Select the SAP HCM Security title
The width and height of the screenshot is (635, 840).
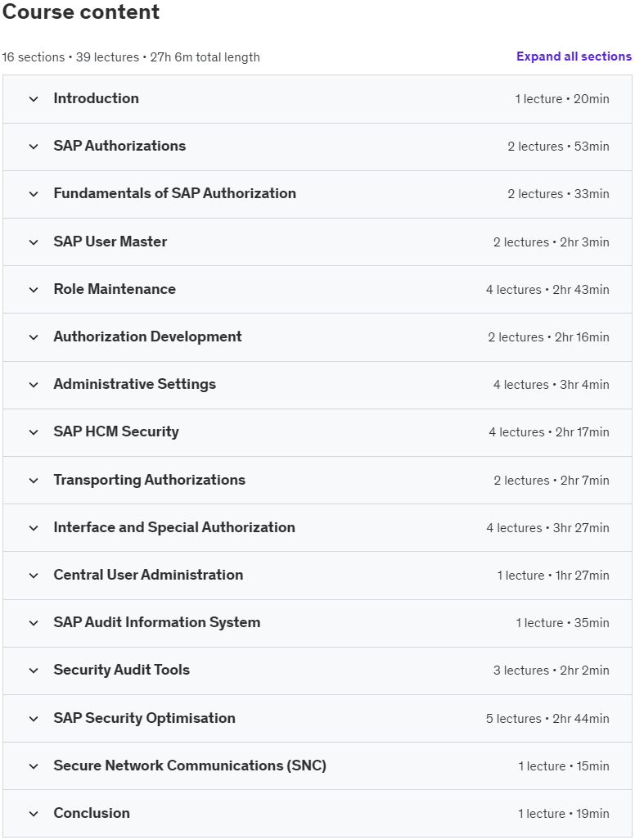tap(116, 431)
